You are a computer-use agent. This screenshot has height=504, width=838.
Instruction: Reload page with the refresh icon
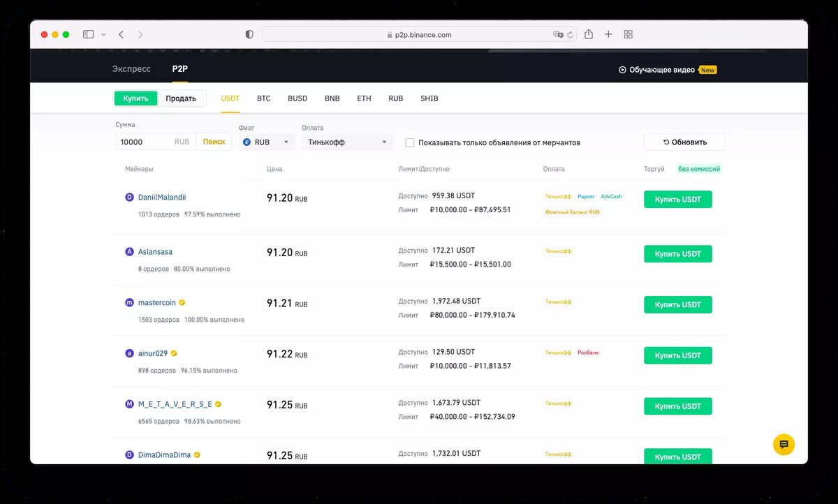(570, 34)
